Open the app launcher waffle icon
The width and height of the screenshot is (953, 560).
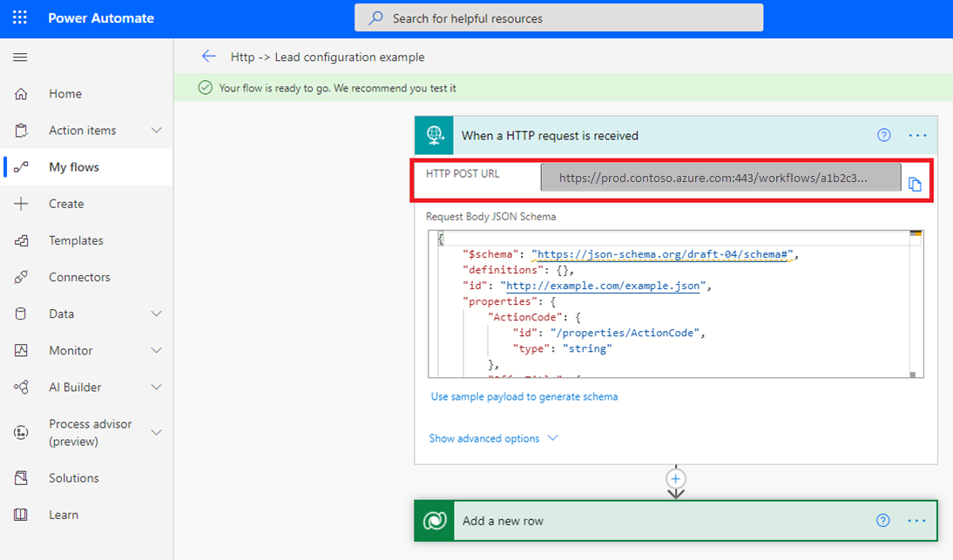pos(19,17)
